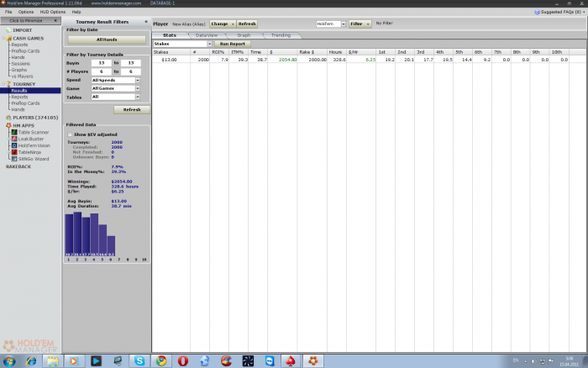Switch to Hold'em Manager taskbar icon

coord(313,361)
